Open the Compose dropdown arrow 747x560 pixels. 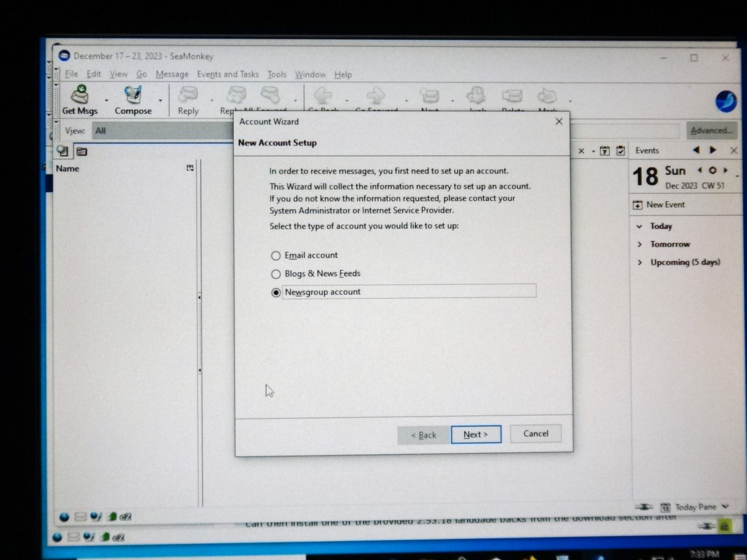(x=160, y=101)
